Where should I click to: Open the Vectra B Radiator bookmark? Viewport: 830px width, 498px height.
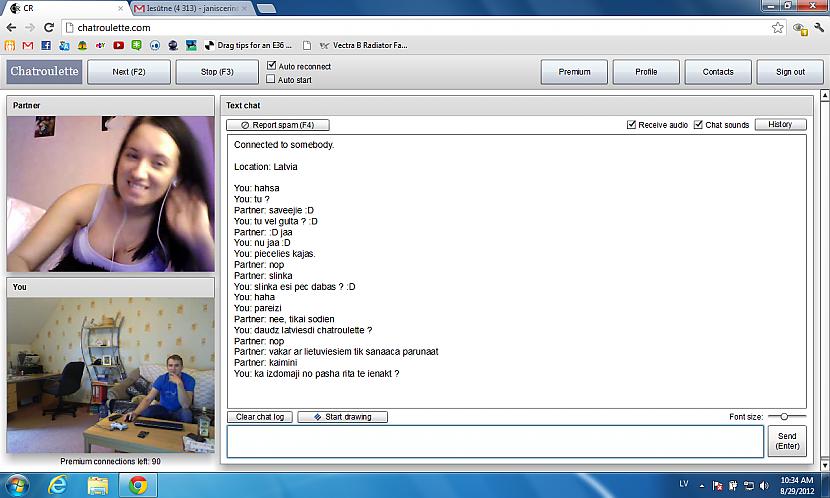click(x=363, y=46)
